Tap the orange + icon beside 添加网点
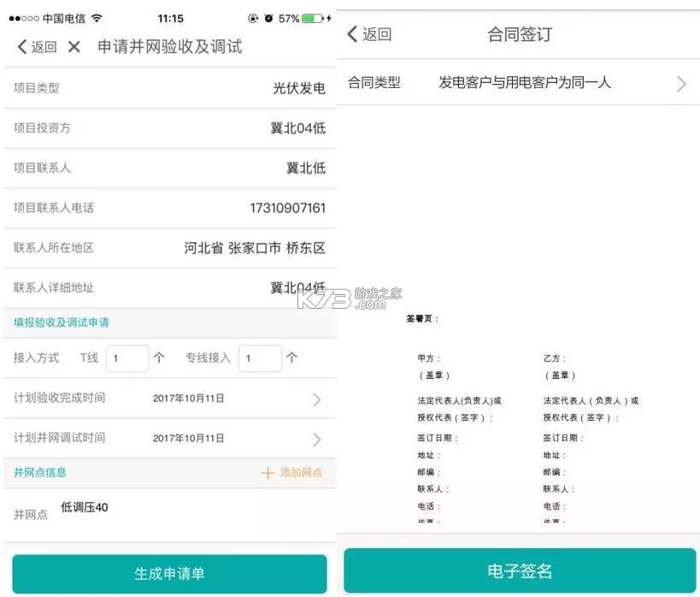 point(268,472)
